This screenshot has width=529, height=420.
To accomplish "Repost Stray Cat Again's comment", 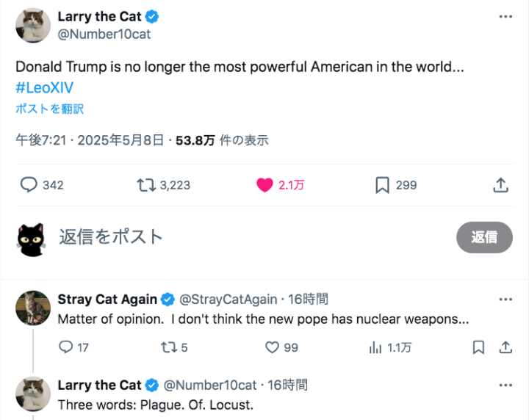I will pos(168,347).
